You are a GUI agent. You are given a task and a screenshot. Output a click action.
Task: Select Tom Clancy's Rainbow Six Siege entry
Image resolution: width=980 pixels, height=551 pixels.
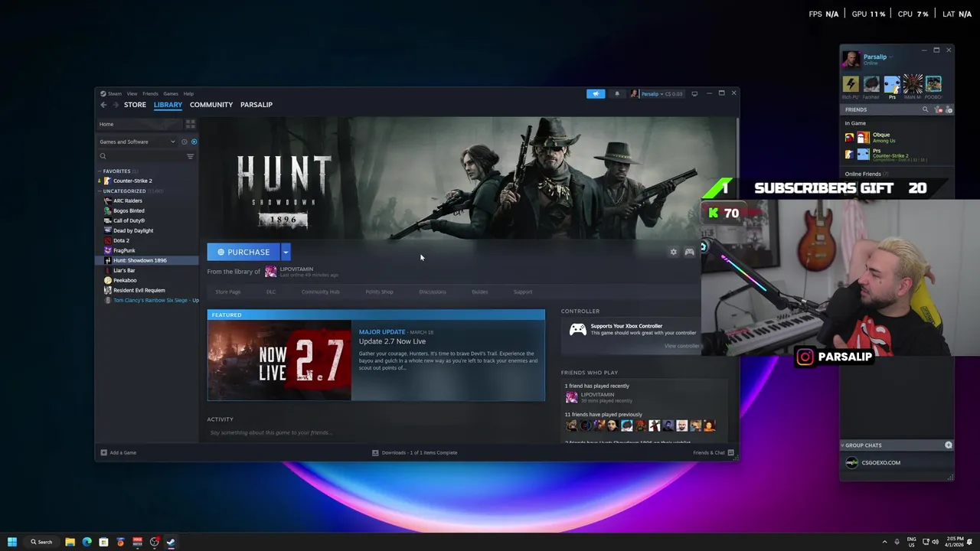151,300
